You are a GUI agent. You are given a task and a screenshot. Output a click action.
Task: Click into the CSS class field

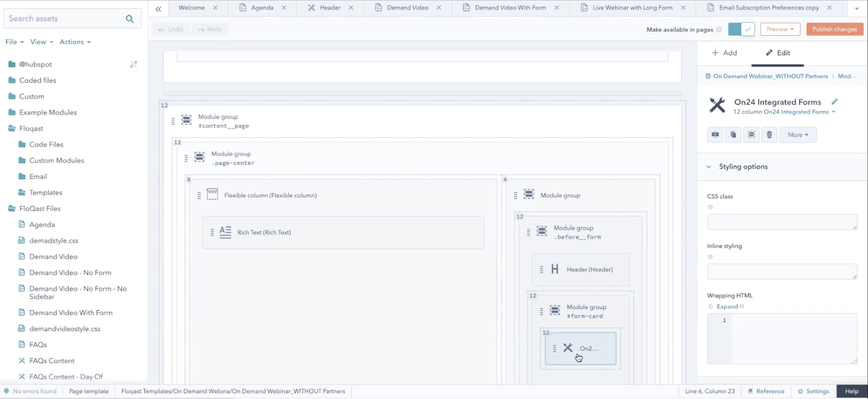click(x=782, y=222)
